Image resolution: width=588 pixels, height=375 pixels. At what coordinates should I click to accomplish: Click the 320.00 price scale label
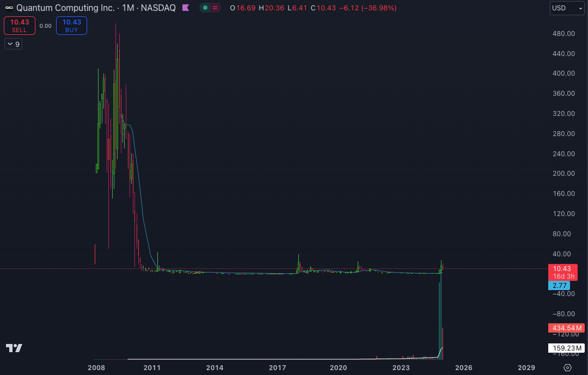563,113
